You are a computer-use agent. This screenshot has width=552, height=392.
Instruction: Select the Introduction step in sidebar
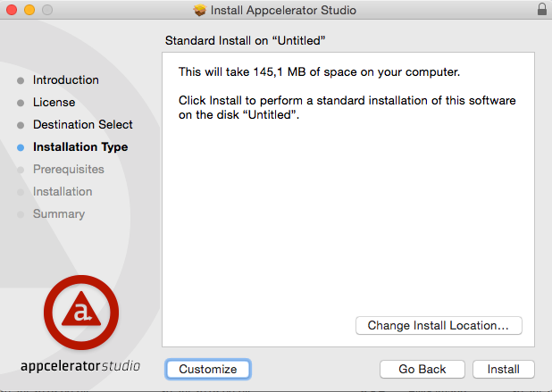tap(66, 79)
